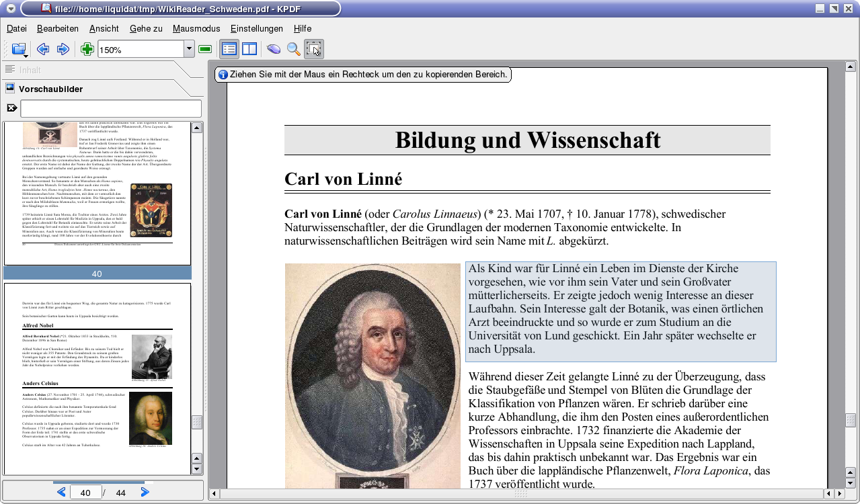Select the mouse browse tool icon
860x504 pixels.
click(x=273, y=49)
